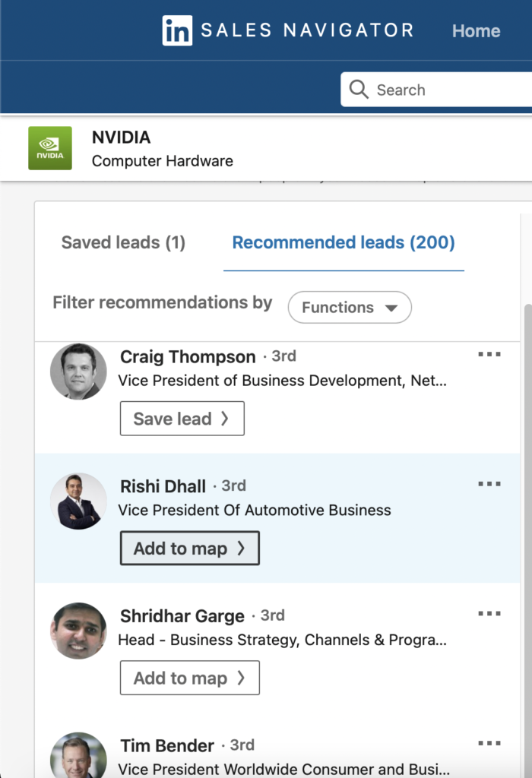
Task: Click the LinkedIn logo icon
Action: click(x=177, y=30)
